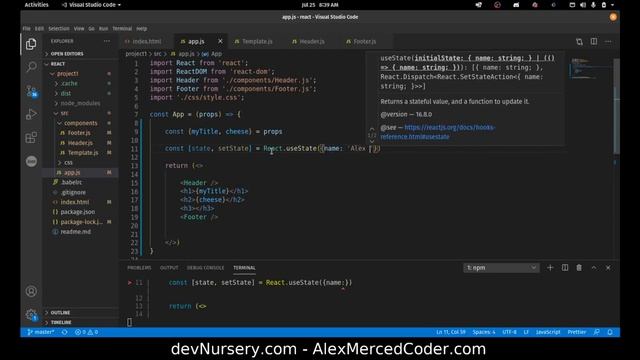Open editor more actions menu
The width and height of the screenshot is (640, 360).
point(608,41)
